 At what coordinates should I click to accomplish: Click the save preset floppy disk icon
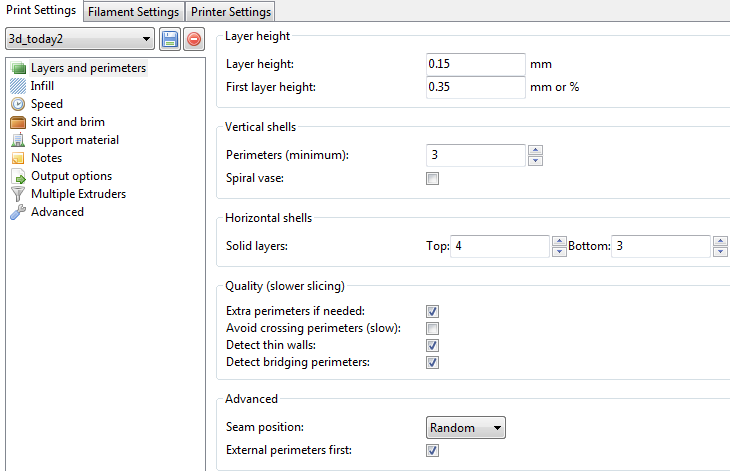click(x=170, y=40)
